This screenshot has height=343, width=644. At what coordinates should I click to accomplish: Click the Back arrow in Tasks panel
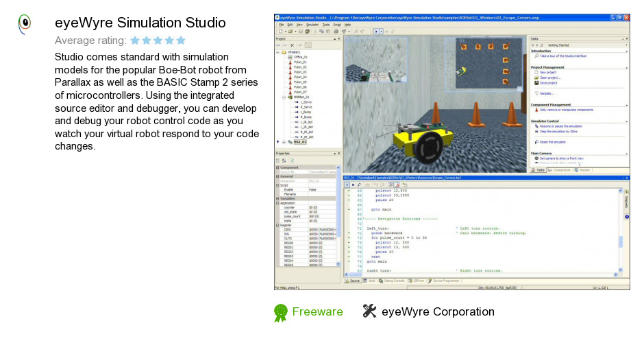coord(533,45)
